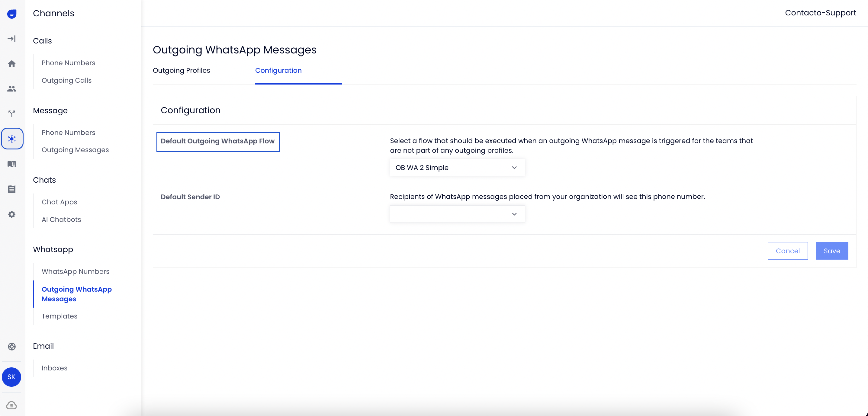The image size is (868, 416).
Task: Open Outgoing Calls in the sidebar
Action: point(67,81)
